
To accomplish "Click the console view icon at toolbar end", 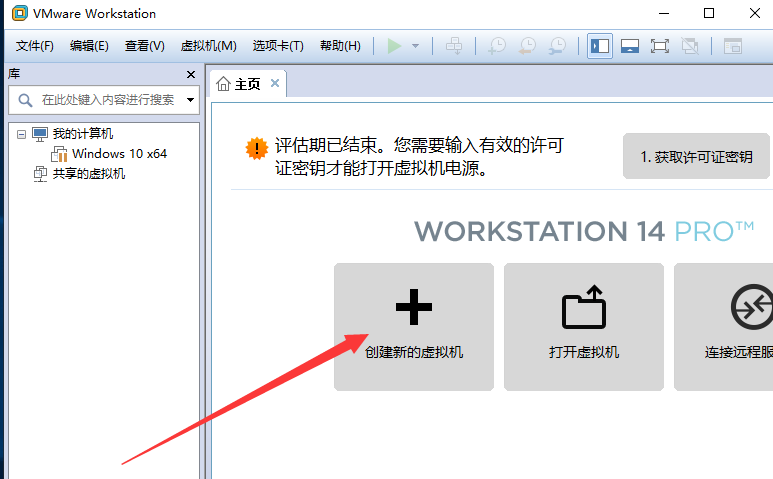I will coord(733,46).
